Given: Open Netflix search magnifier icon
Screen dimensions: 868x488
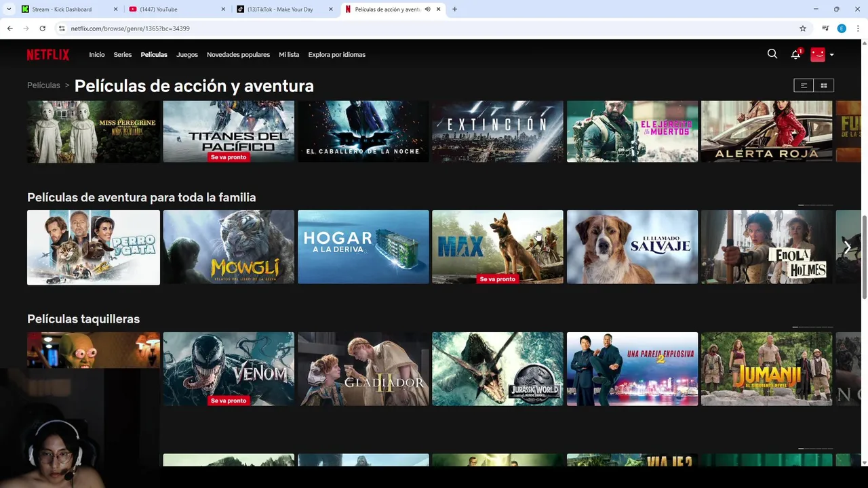Looking at the screenshot, I should coord(772,54).
